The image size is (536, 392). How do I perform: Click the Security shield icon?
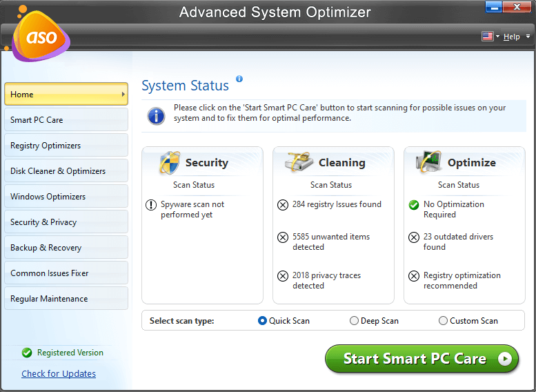coord(170,162)
